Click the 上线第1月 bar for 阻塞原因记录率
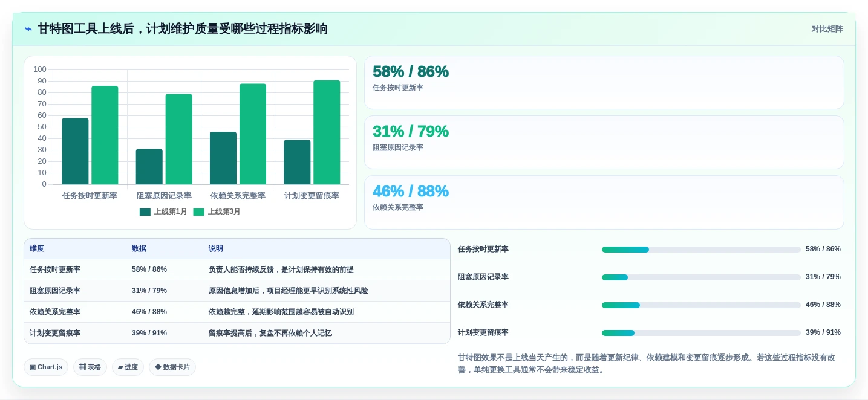868x400 pixels. (x=149, y=167)
